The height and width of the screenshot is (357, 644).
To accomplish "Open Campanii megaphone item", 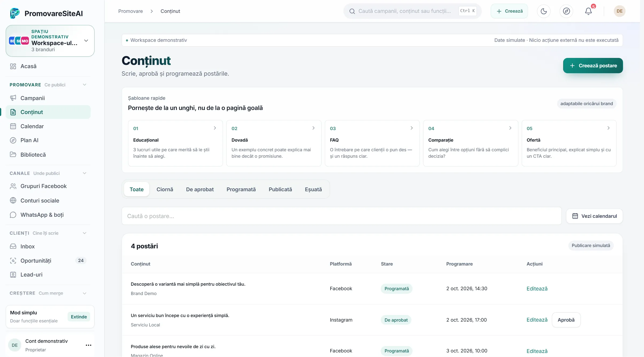I will pos(48,98).
